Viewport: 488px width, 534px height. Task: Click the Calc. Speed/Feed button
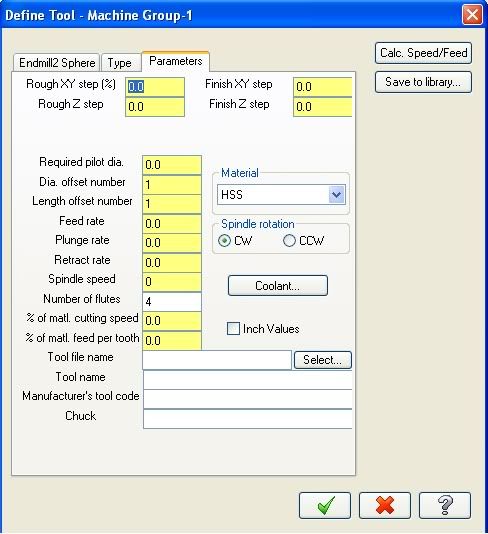tap(423, 53)
